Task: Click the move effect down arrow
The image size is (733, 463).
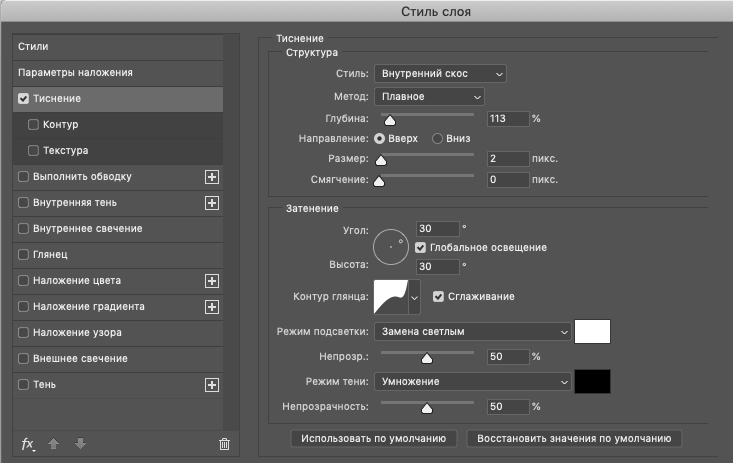Action: 80,443
